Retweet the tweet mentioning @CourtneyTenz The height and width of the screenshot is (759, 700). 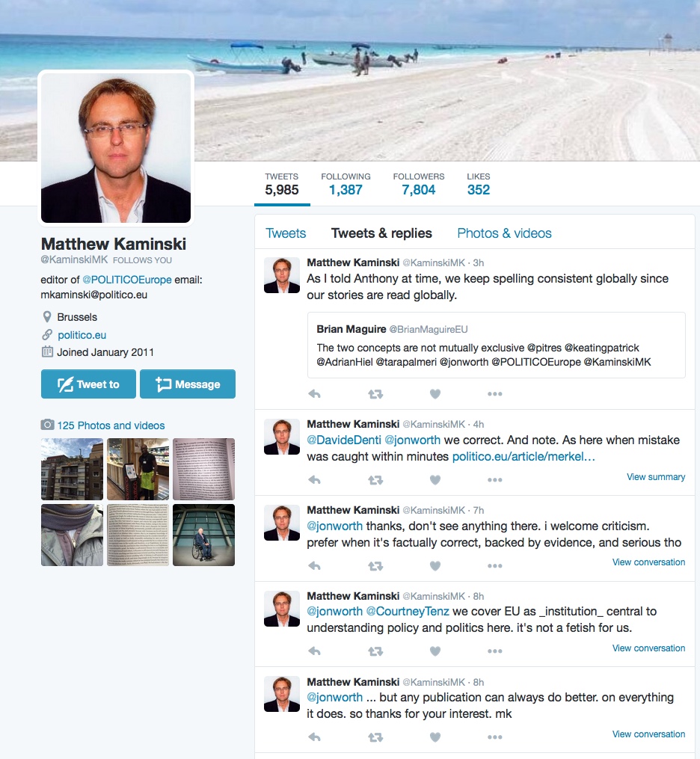[x=375, y=651]
